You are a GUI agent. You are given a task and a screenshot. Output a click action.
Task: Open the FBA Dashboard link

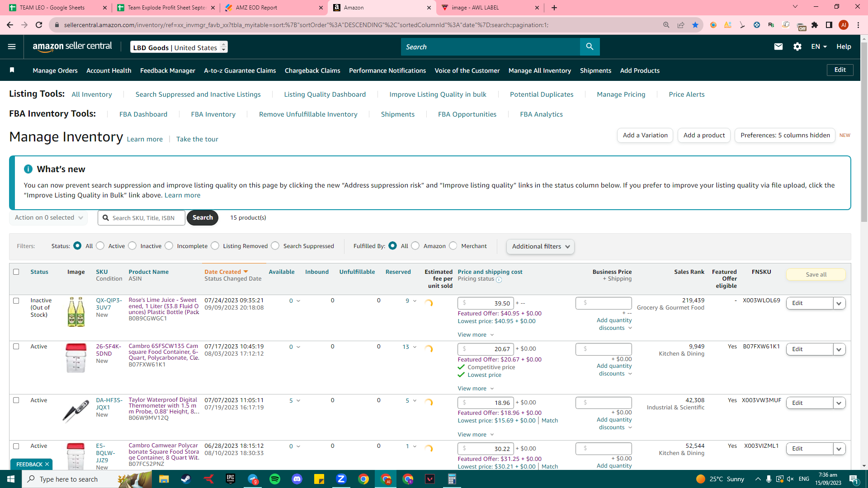pyautogui.click(x=143, y=114)
